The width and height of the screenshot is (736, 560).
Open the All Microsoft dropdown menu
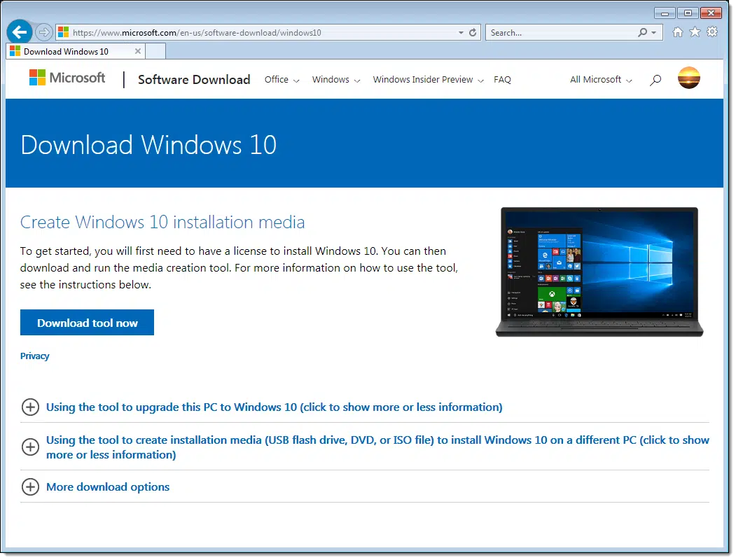click(x=601, y=80)
